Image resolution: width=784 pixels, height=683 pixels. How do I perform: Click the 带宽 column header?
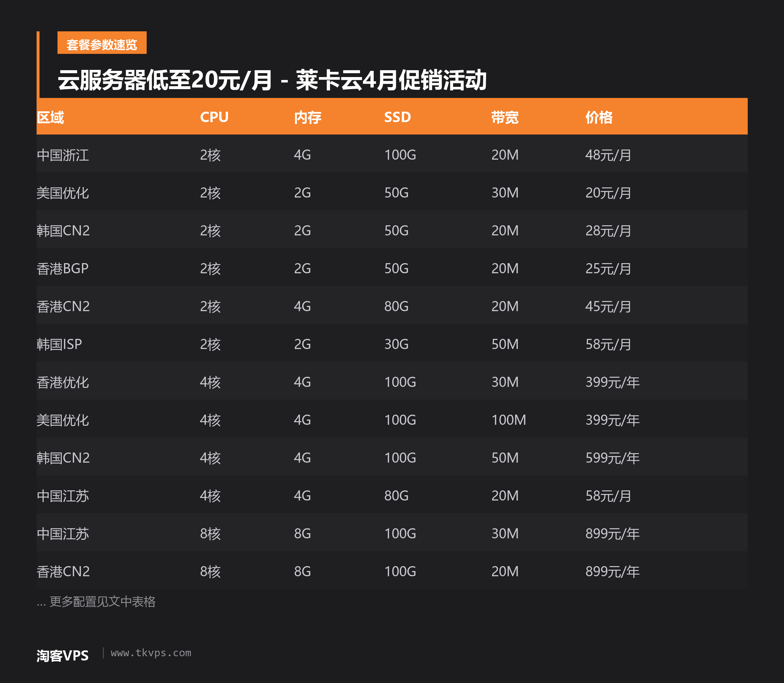tap(505, 117)
